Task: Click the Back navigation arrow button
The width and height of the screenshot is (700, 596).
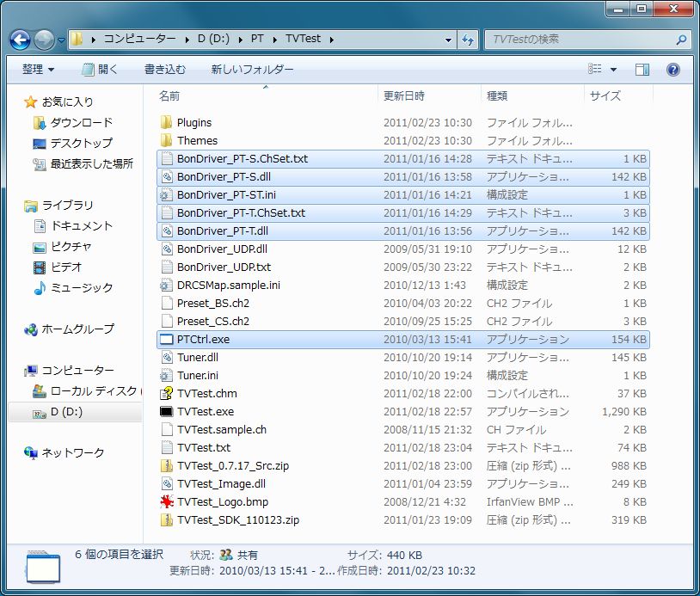Action: [x=20, y=40]
